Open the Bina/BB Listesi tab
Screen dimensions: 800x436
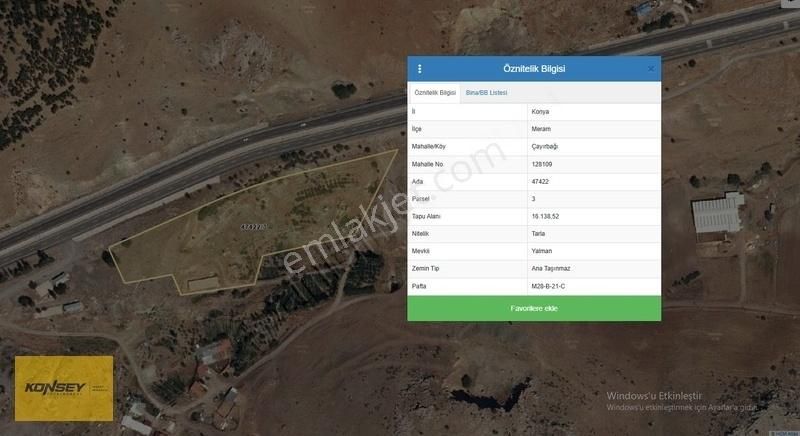pos(486,93)
